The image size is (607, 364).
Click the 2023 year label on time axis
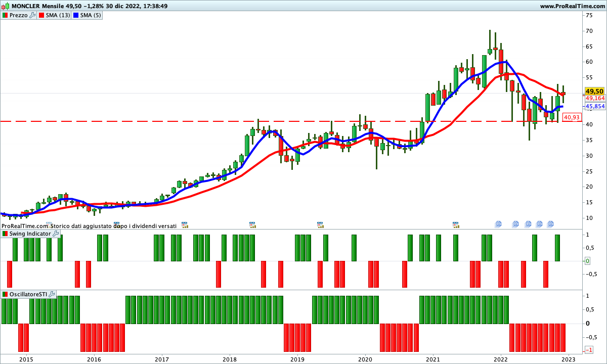pos(568,359)
